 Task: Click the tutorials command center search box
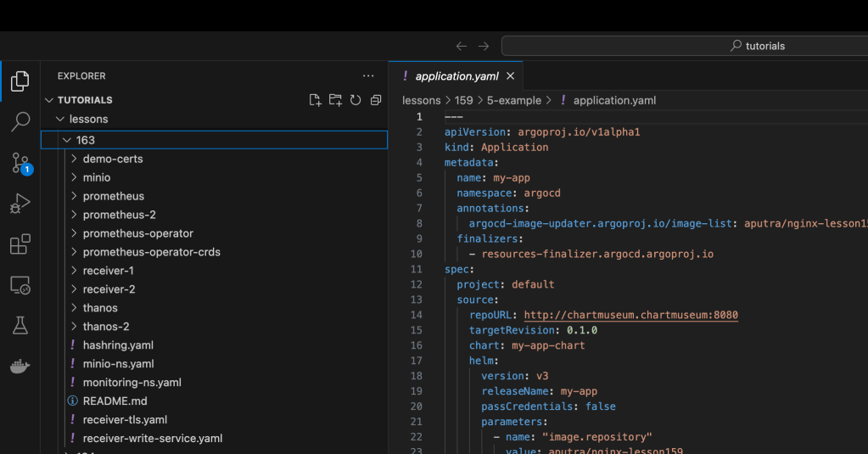(685, 46)
